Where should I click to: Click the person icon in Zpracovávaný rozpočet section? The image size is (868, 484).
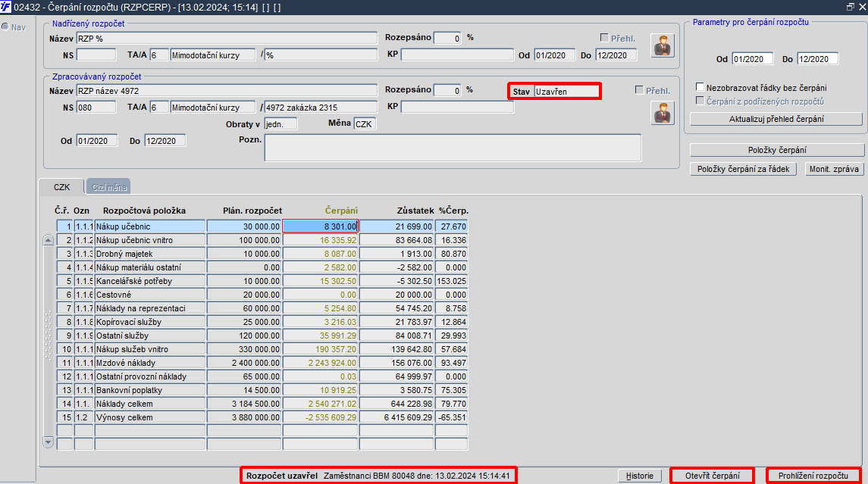tap(662, 114)
